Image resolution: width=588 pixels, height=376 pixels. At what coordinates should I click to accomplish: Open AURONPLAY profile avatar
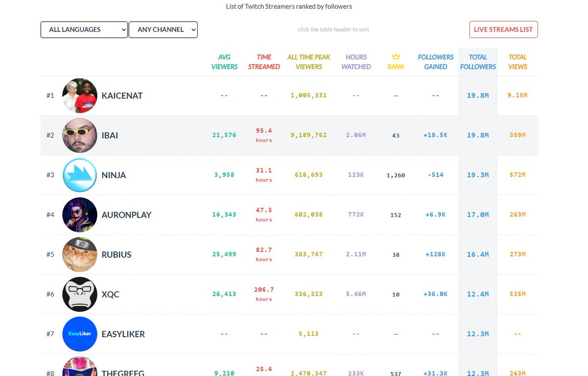tap(79, 215)
